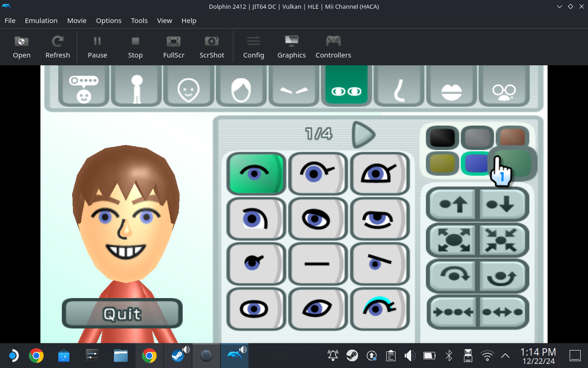Shrink the eyes with inward arrows
This screenshot has height=368, width=588.
pyautogui.click(x=503, y=240)
